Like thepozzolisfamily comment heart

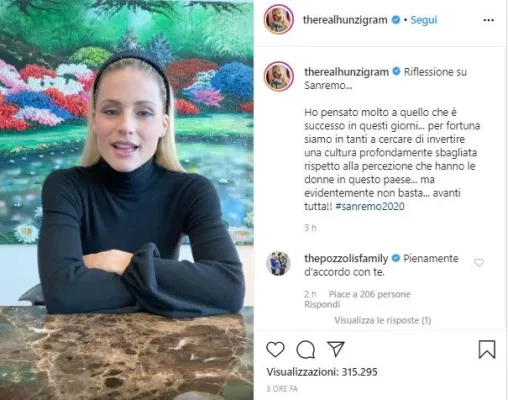pos(479,263)
